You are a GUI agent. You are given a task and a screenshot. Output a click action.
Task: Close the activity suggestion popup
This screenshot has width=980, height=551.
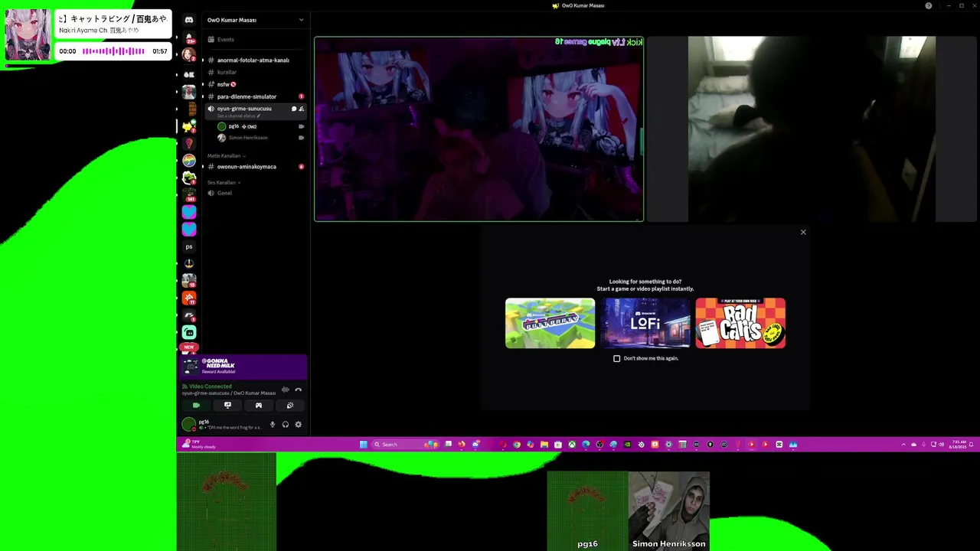[x=803, y=232]
